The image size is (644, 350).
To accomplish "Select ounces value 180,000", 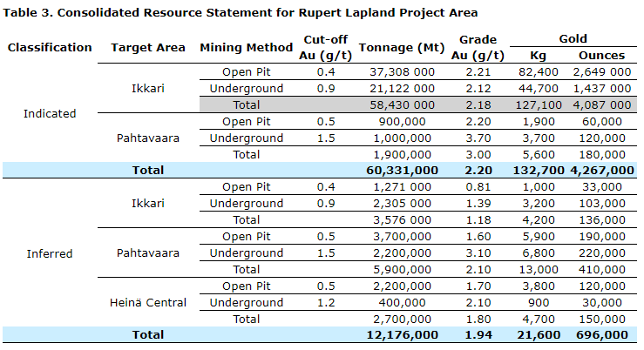I will pyautogui.click(x=601, y=155).
